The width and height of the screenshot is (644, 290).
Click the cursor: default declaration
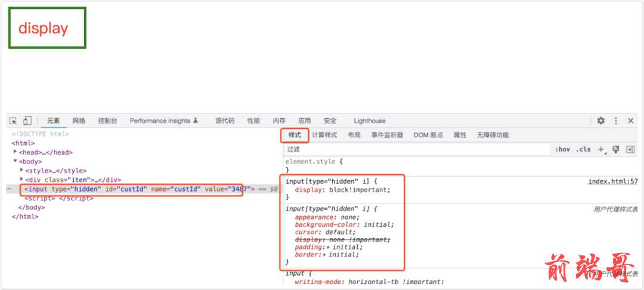click(x=326, y=232)
